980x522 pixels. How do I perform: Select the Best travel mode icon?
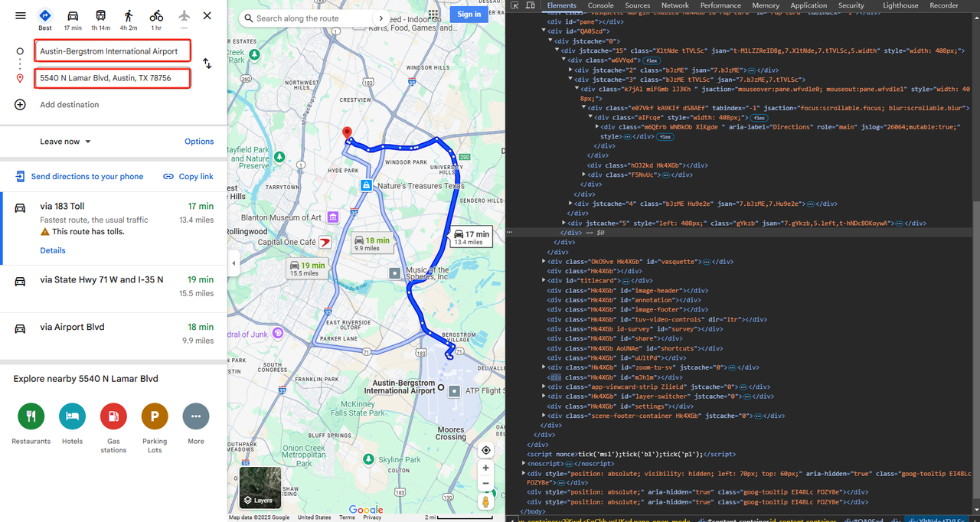pos(45,19)
